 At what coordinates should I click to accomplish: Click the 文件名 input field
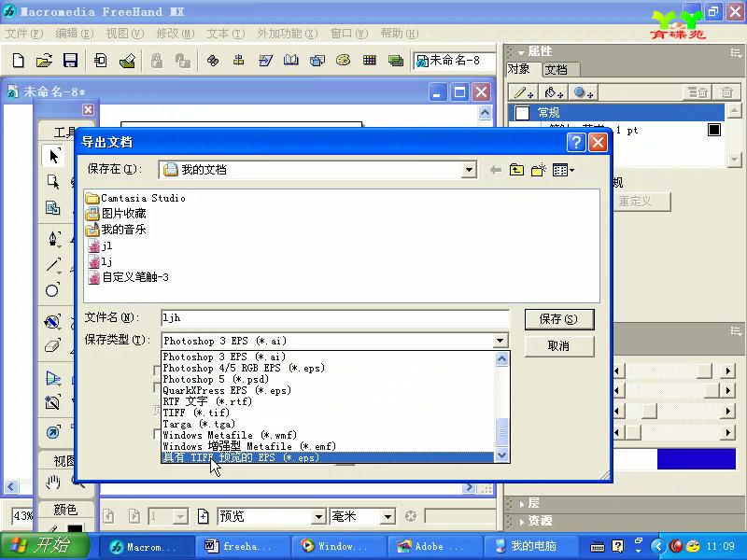click(x=335, y=318)
